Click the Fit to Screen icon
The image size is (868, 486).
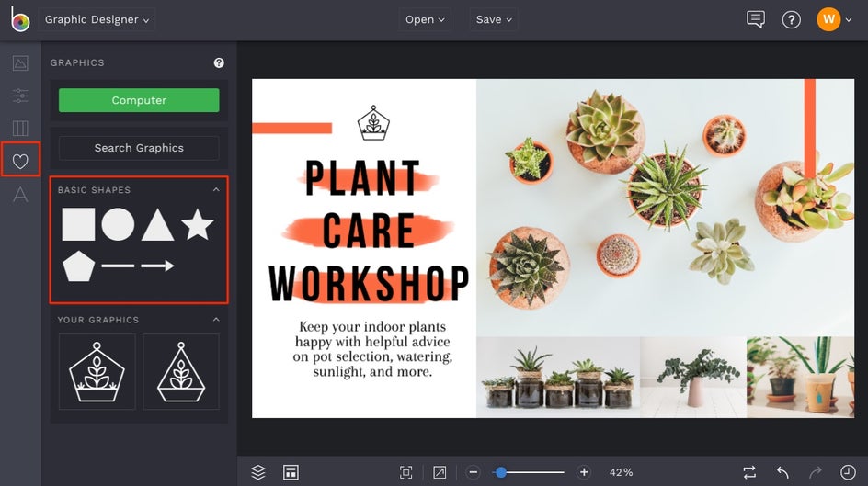click(x=406, y=472)
